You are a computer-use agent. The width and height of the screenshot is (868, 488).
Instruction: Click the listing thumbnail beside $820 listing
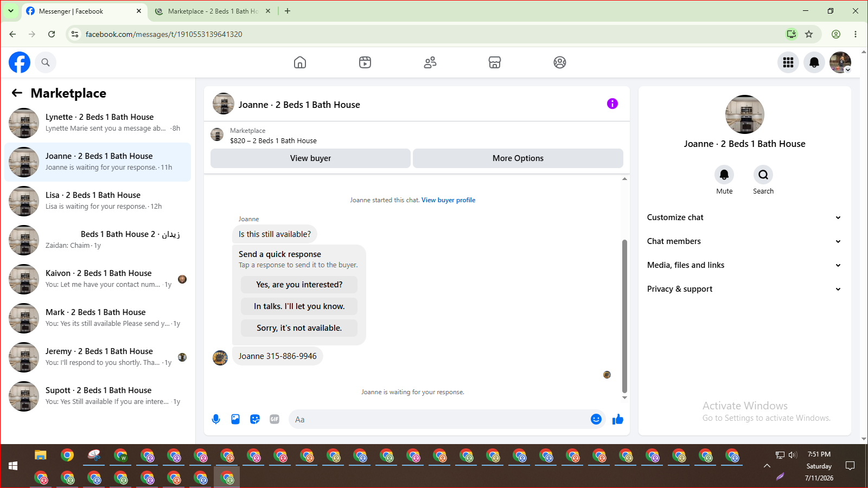(217, 134)
